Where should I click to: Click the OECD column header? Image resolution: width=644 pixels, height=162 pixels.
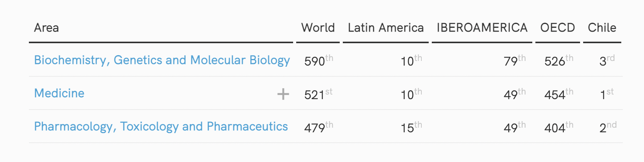[557, 28]
